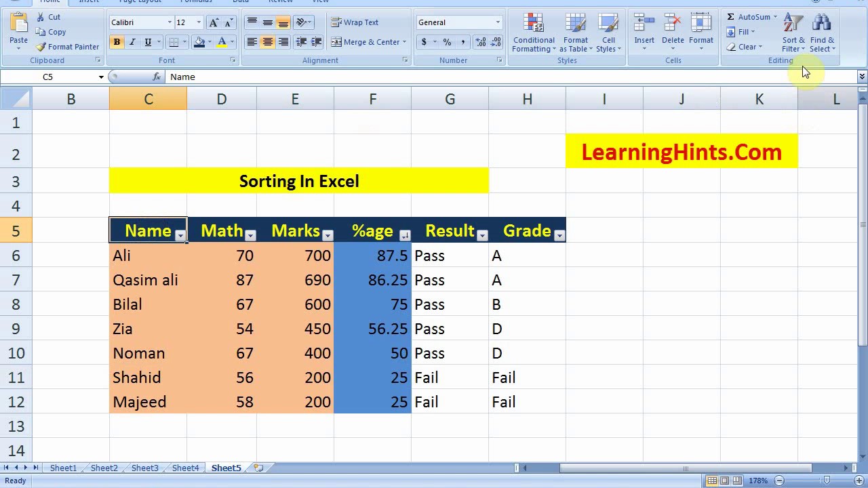Switch to Sheet1 tab
Viewport: 868px width, 488px height.
point(63,468)
